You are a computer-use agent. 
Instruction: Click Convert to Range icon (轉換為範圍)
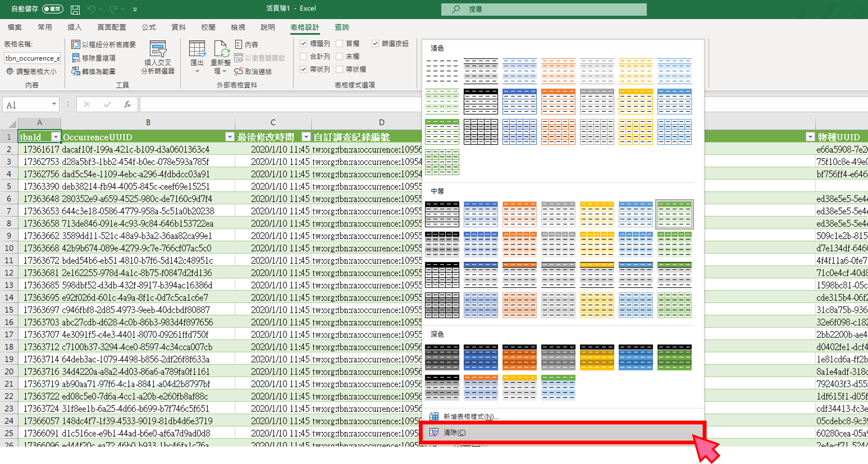(76, 71)
